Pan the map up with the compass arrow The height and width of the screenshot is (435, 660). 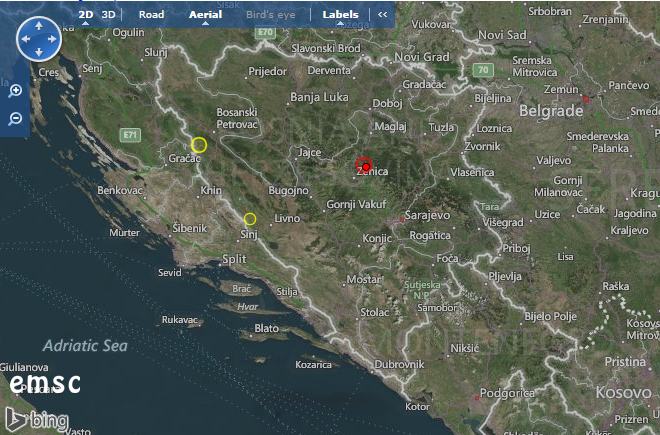[39, 24]
